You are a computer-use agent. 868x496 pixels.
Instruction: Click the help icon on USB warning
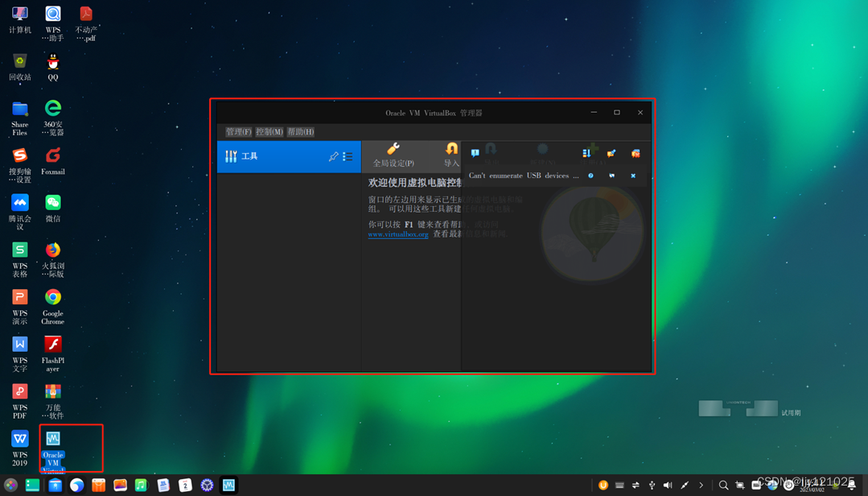click(x=590, y=176)
